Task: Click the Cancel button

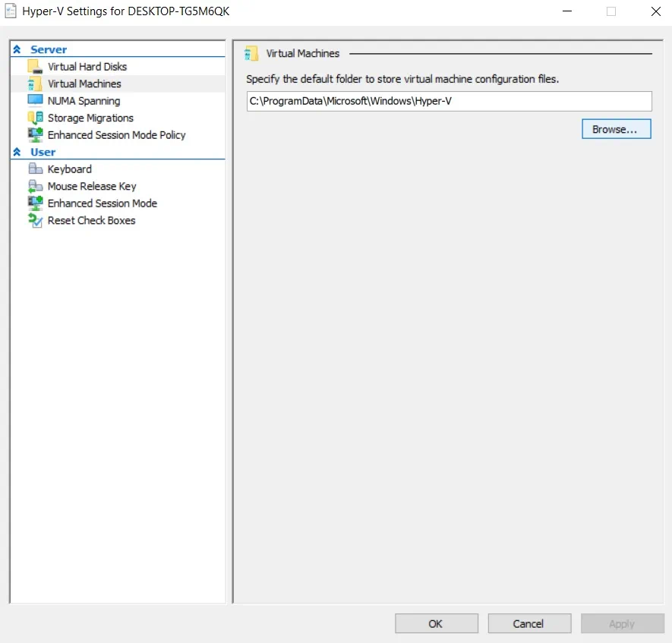Action: pyautogui.click(x=528, y=623)
